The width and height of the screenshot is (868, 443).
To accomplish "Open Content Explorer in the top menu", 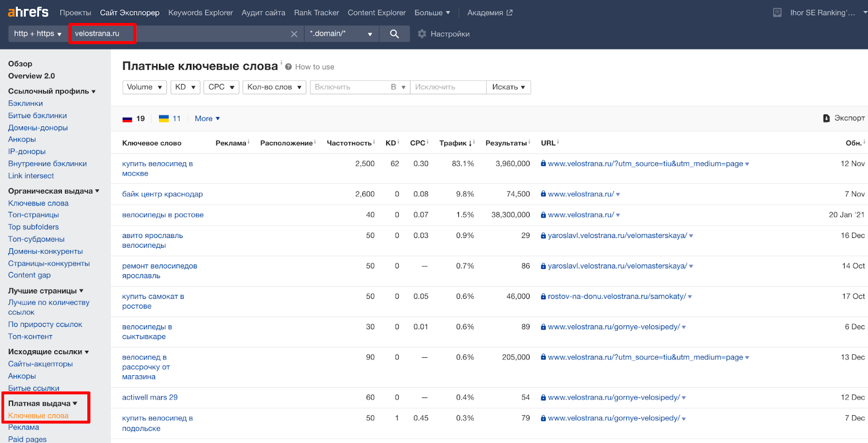I will pyautogui.click(x=376, y=12).
